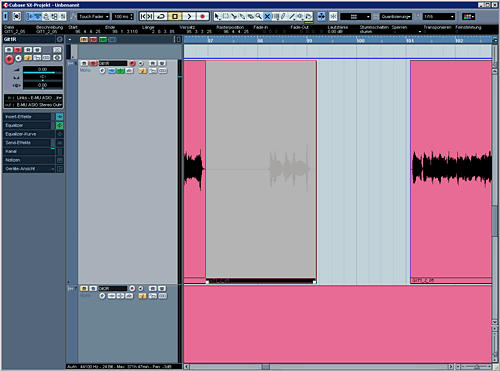500x371 pixels.
Task: Toggle Snap button in toolbar
Action: (x=333, y=16)
